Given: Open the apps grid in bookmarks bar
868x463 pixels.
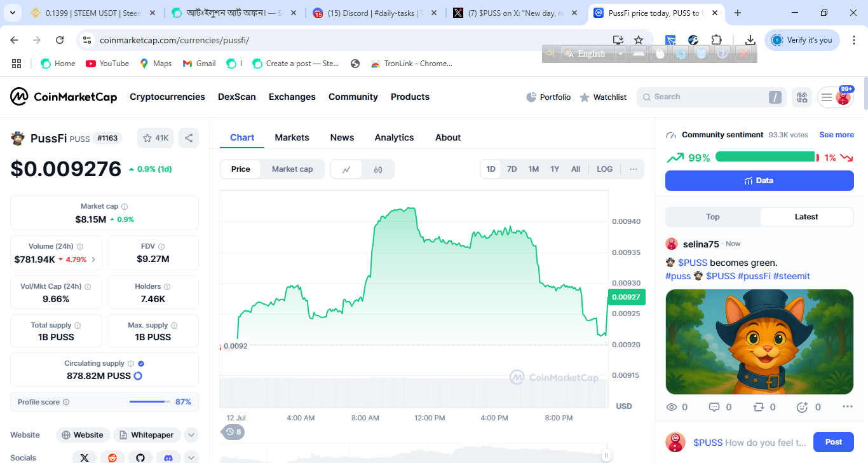Looking at the screenshot, I should 17,64.
